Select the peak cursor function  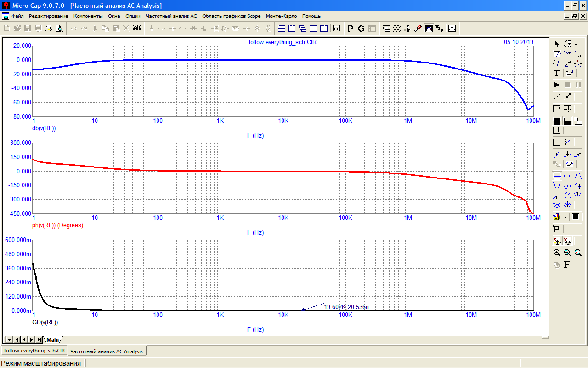coord(578,175)
